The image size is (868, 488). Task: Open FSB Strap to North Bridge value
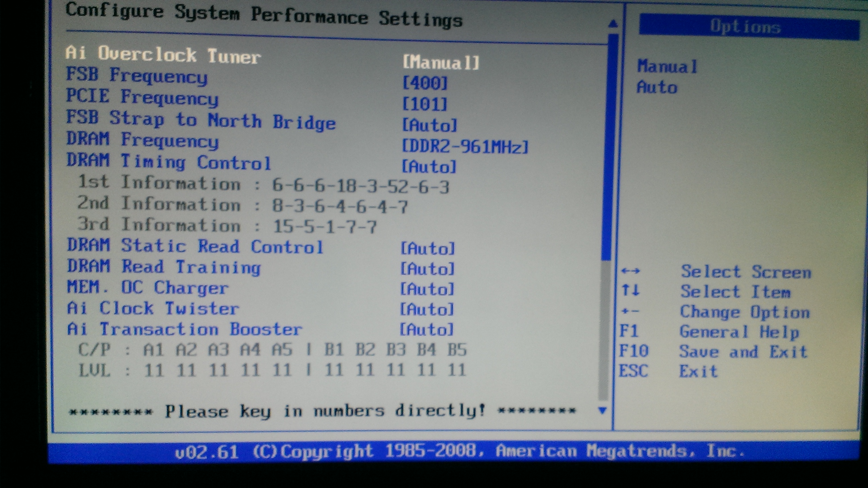point(430,125)
